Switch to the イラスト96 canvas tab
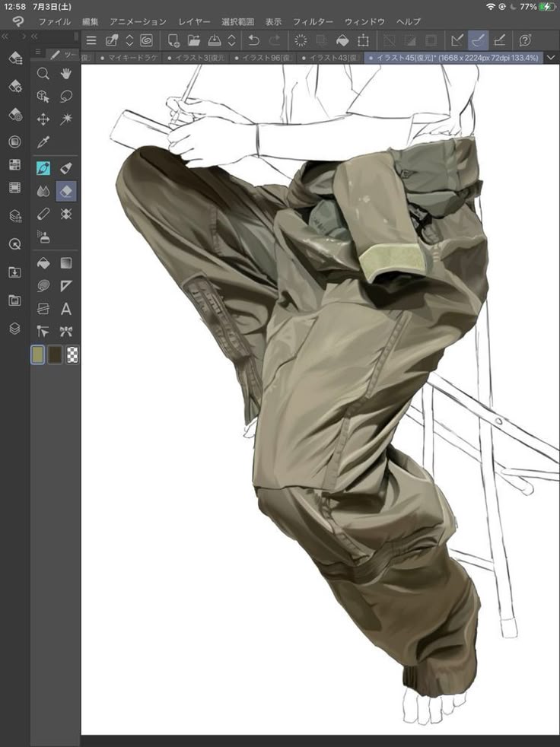Viewport: 560px width, 747px height. click(266, 57)
